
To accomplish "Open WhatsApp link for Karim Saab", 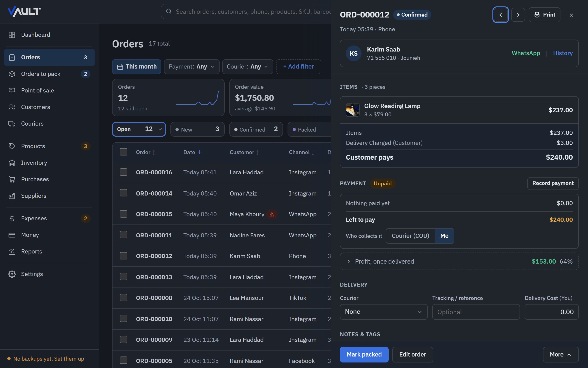I will point(526,53).
